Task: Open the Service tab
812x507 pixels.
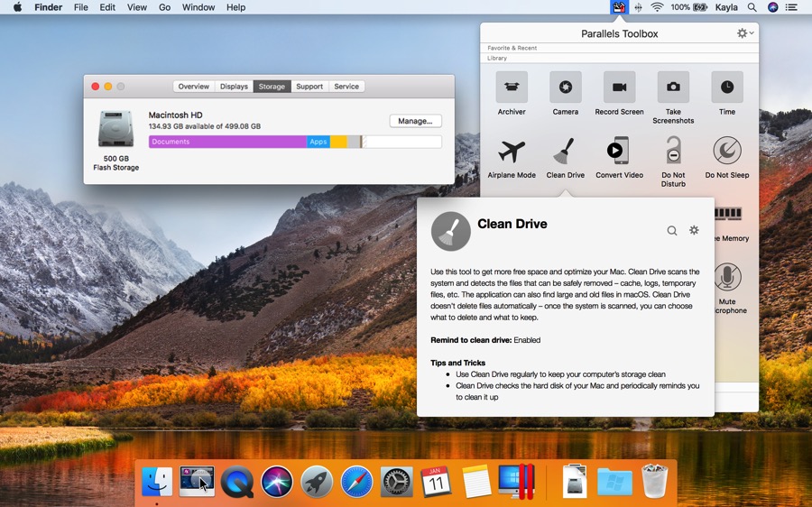Action: click(346, 87)
